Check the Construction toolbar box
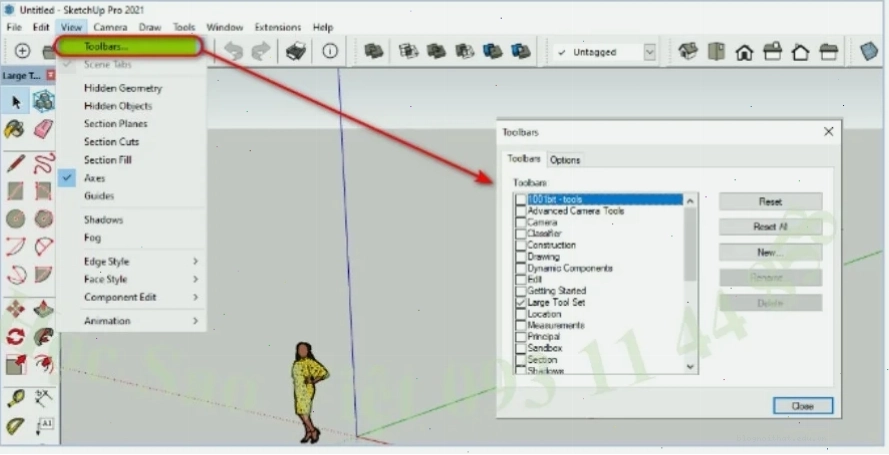The height and width of the screenshot is (455, 889). tap(520, 245)
